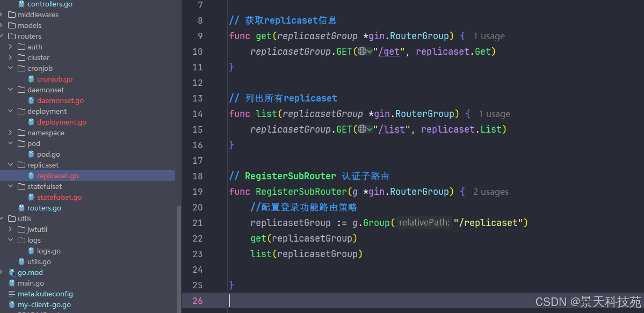Open go.mod file
The image size is (644, 313).
coord(30,272)
